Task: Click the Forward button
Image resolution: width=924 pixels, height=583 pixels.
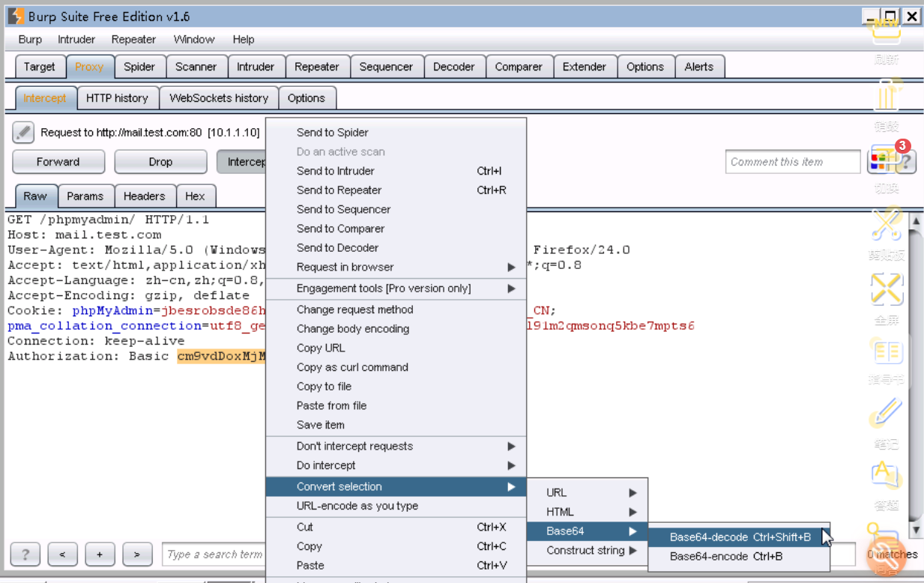Action: pyautogui.click(x=58, y=162)
